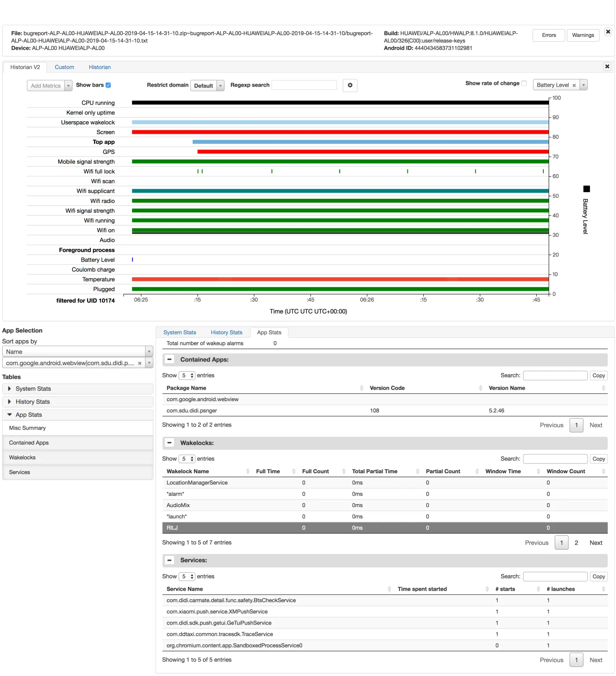Enable Show rate of change checkbox
The height and width of the screenshot is (676, 616).
[524, 84]
